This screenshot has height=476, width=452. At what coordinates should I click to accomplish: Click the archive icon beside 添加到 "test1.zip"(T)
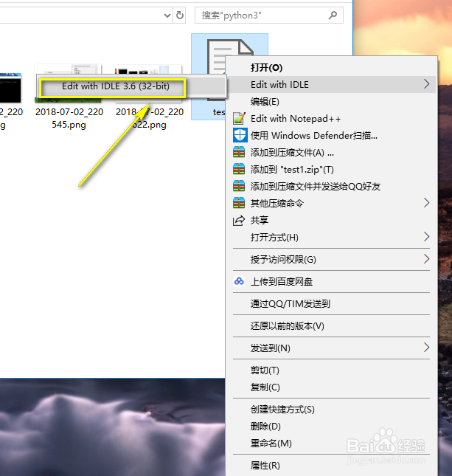(239, 169)
